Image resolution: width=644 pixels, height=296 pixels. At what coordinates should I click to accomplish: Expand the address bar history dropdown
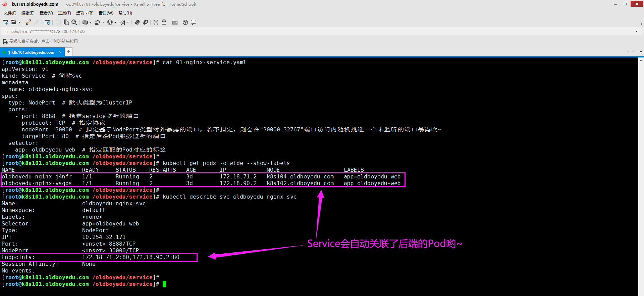637,31
